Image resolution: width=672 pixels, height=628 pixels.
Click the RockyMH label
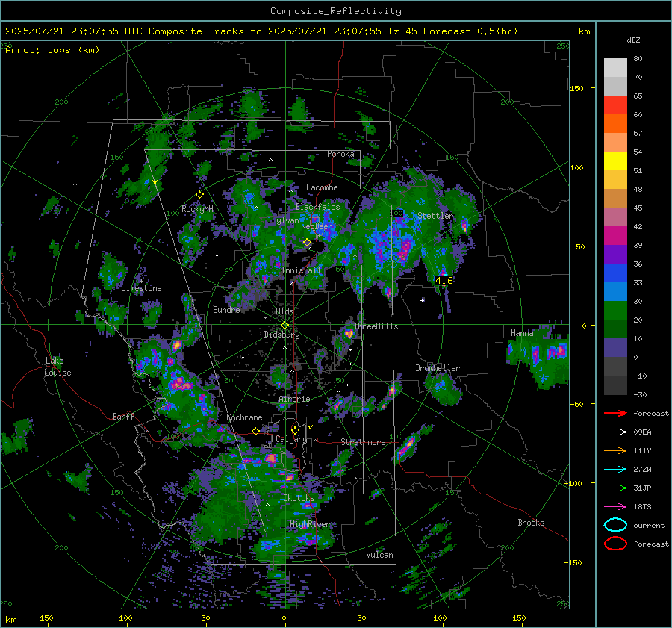point(197,209)
